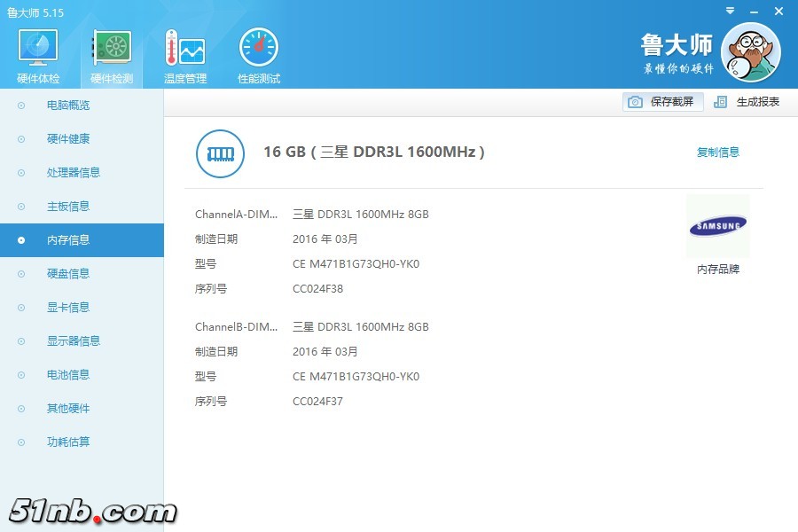Open the 温度管理 temperature management icon
798x532 pixels.
click(x=184, y=50)
